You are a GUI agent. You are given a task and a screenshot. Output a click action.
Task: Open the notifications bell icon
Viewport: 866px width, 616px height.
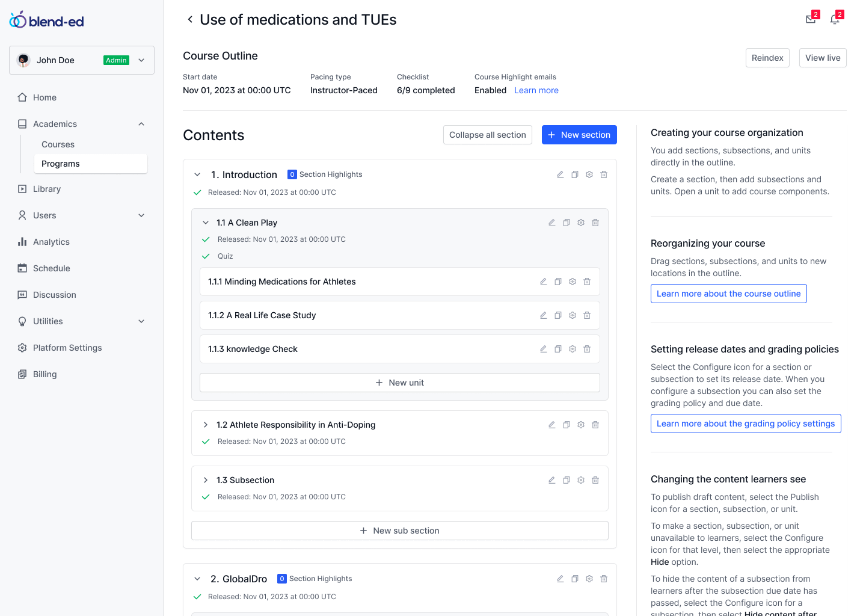(x=835, y=19)
